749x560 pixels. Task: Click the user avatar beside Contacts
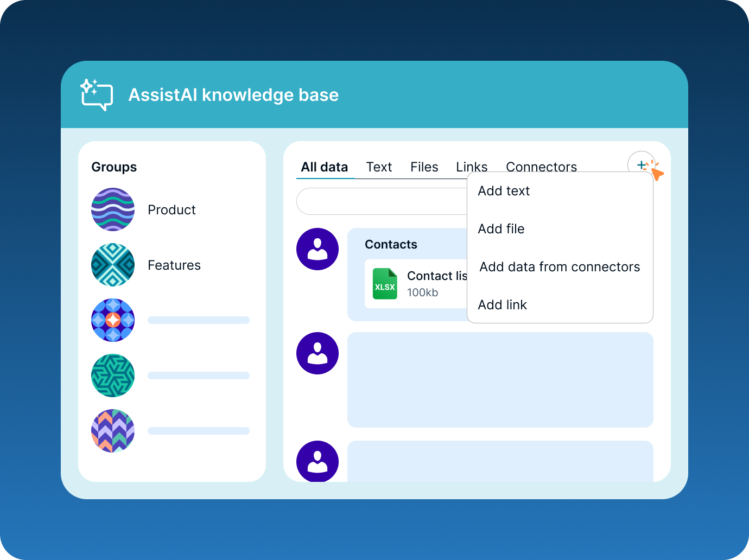click(x=318, y=249)
